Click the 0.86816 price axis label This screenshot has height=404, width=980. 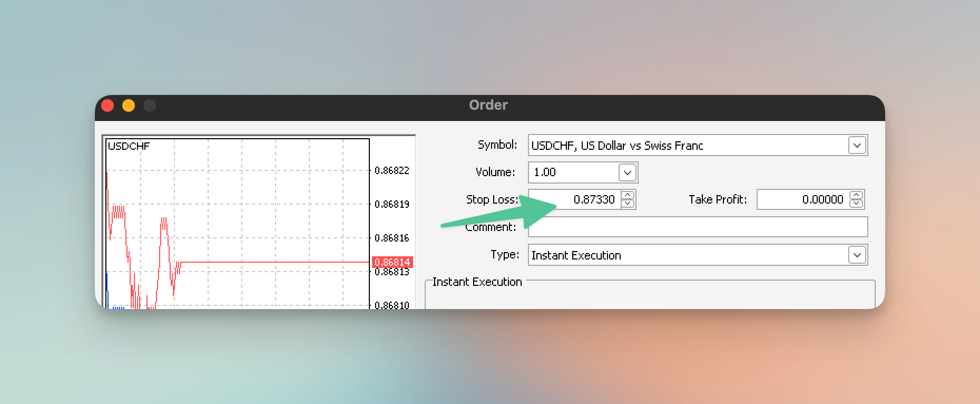tap(391, 238)
